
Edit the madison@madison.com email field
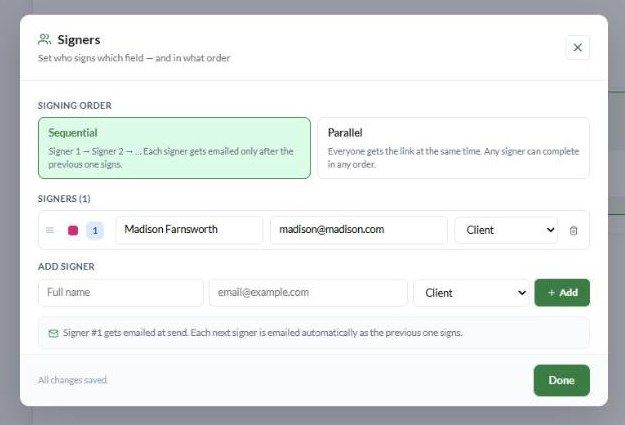[359, 230]
